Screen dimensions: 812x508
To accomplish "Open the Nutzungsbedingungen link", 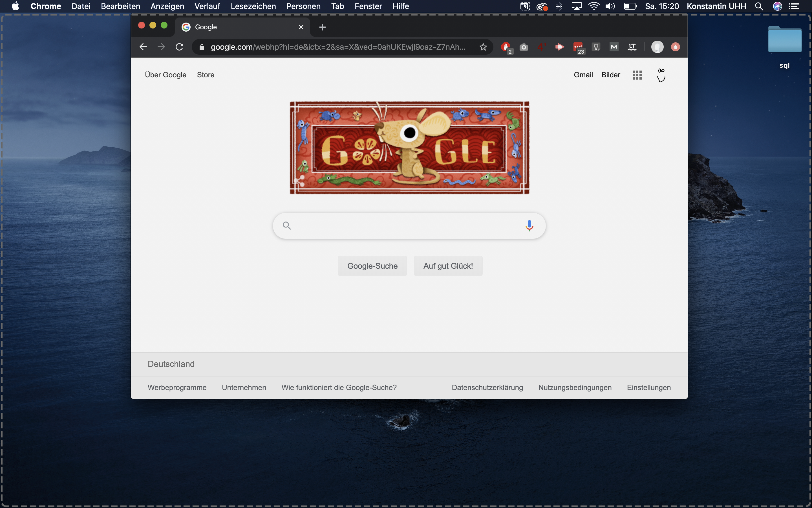I will pos(575,387).
